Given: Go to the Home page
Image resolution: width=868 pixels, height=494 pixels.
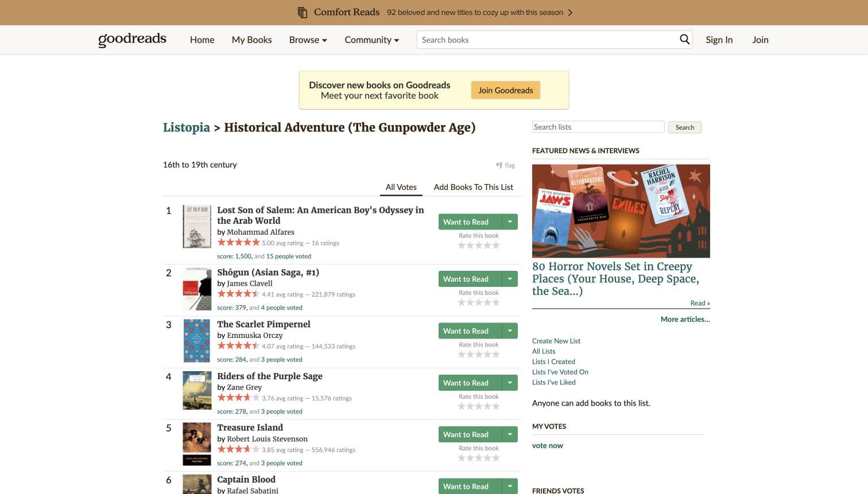Looking at the screenshot, I should click(x=202, y=40).
